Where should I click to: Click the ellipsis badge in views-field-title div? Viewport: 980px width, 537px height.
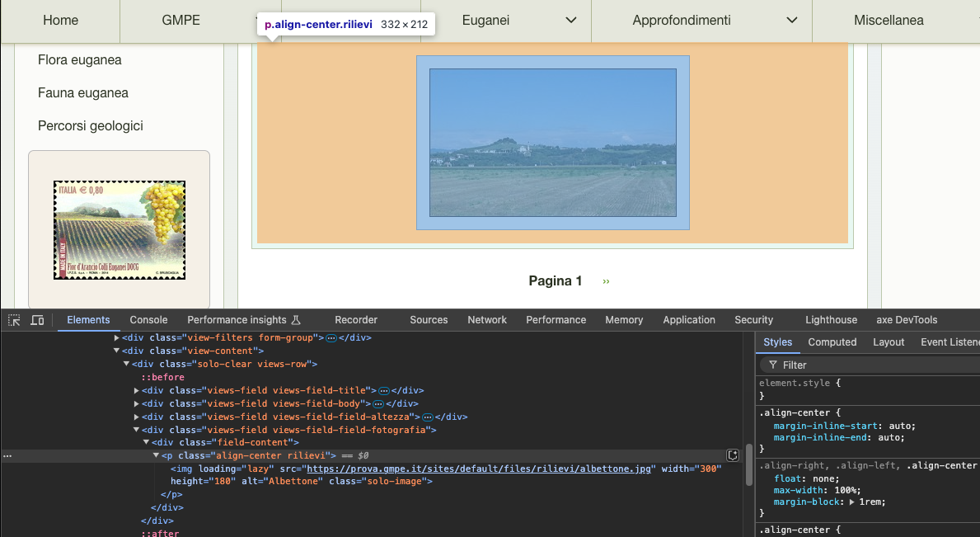383,391
